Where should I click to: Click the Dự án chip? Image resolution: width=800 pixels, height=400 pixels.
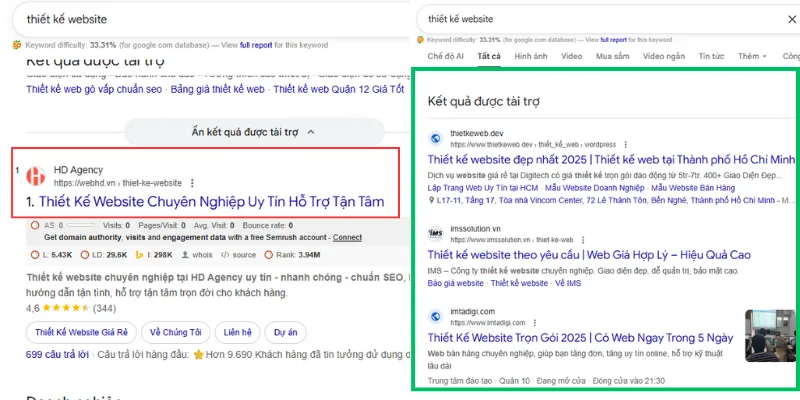285,333
